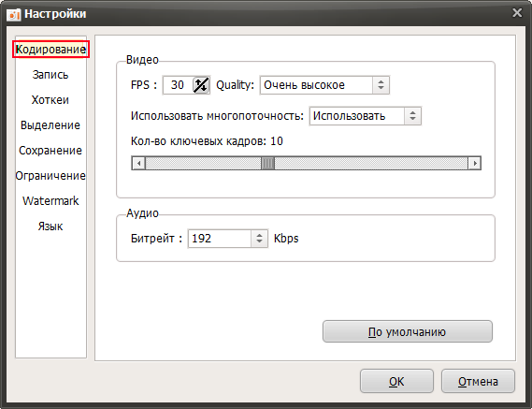Viewport: 532px width, 409px height.
Task: Switch to the Запись tab
Action: pyautogui.click(x=50, y=75)
